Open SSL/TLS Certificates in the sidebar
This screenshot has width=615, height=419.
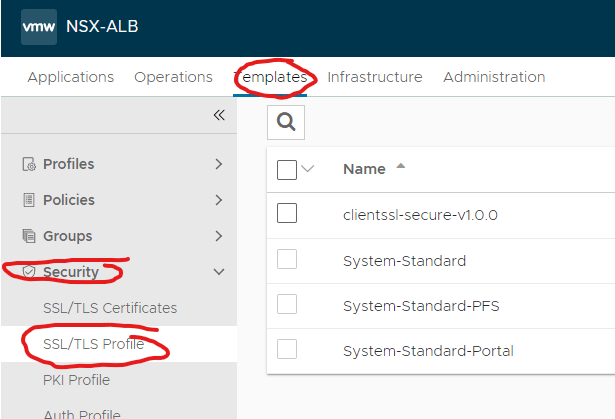pyautogui.click(x=110, y=308)
